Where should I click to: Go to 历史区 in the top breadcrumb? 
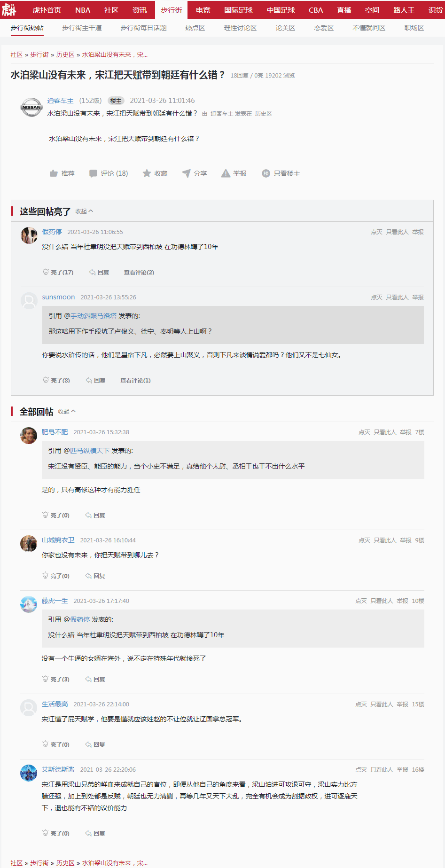(65, 55)
